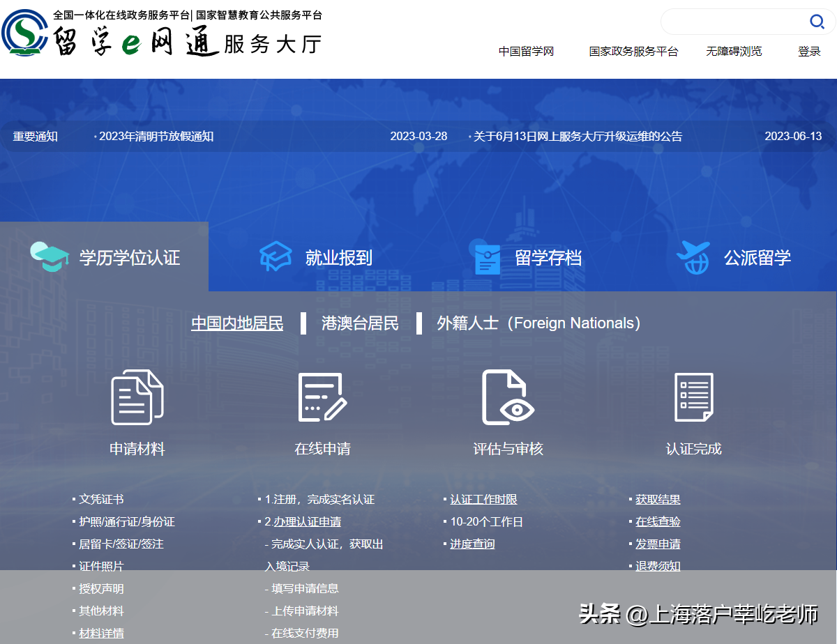Click the 在线申请 form-and-pencil icon
Viewport: 837px width, 644px height.
[x=322, y=397]
